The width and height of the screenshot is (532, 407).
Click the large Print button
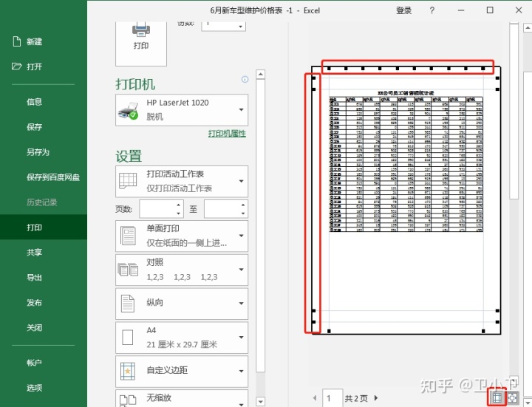pos(141,44)
